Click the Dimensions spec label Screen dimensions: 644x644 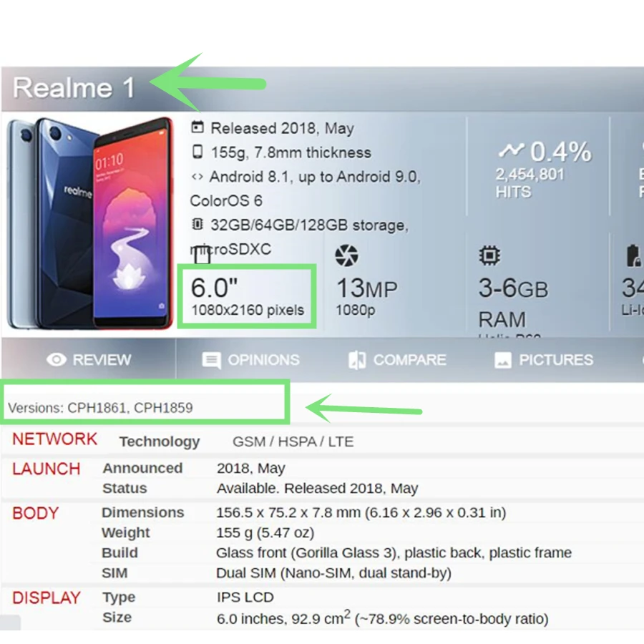tap(143, 512)
